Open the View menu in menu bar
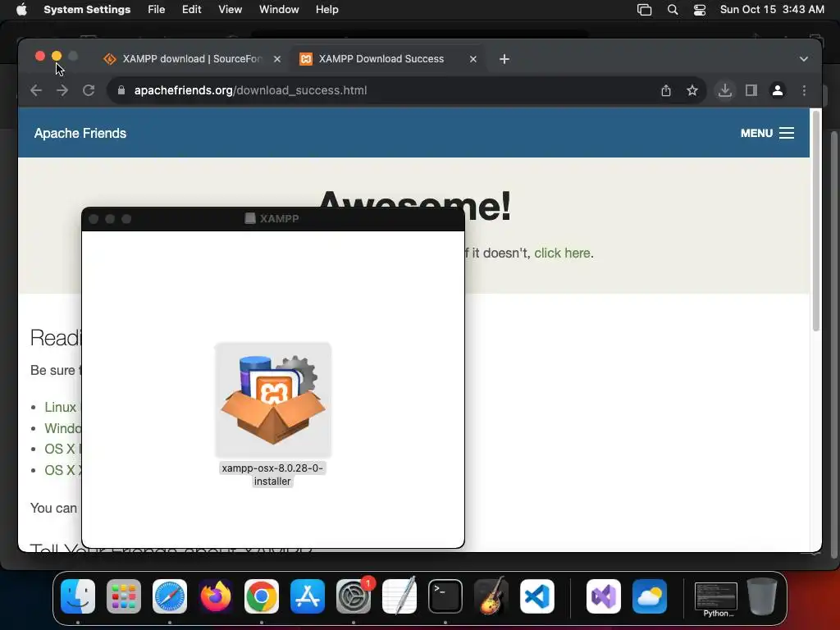Viewport: 840px width, 630px height. point(230,10)
